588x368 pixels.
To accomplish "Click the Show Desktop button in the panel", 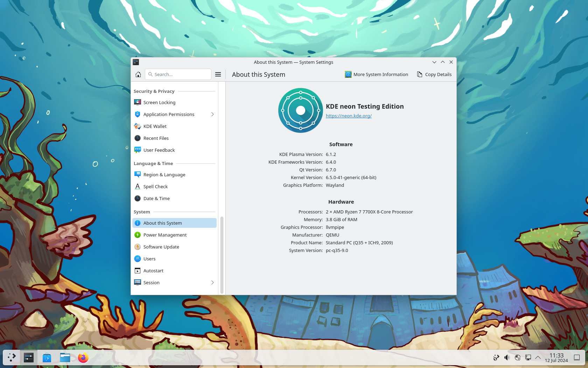I will coord(577,357).
